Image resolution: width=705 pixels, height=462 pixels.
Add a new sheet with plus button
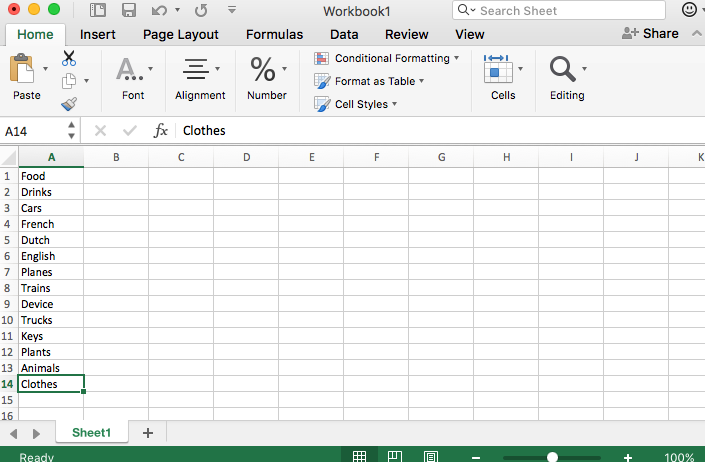(148, 433)
